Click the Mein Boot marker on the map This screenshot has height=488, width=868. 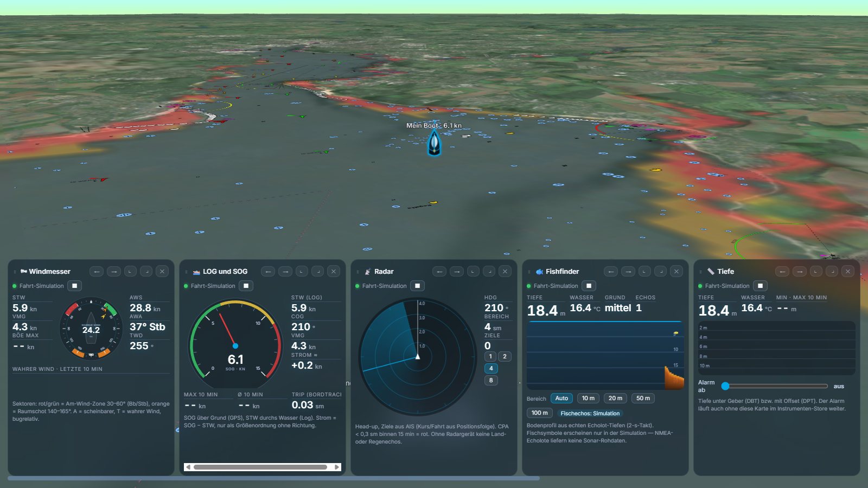[x=434, y=143]
